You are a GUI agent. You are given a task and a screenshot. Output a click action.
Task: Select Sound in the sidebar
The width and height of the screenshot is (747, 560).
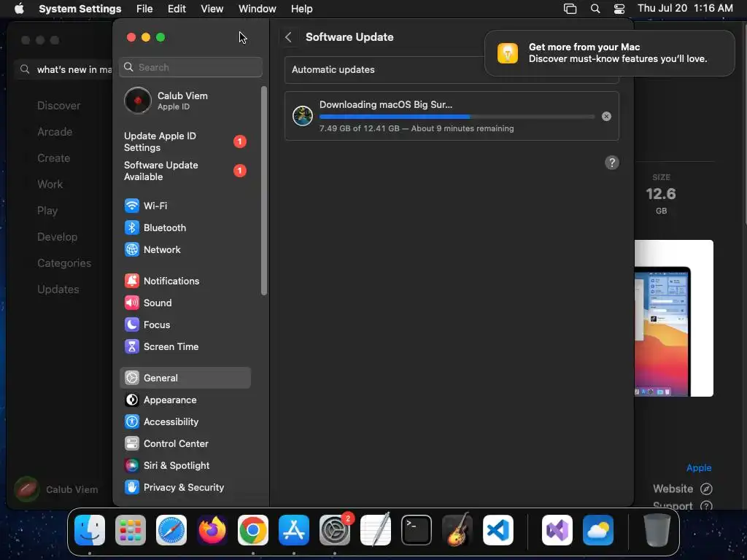185,303
